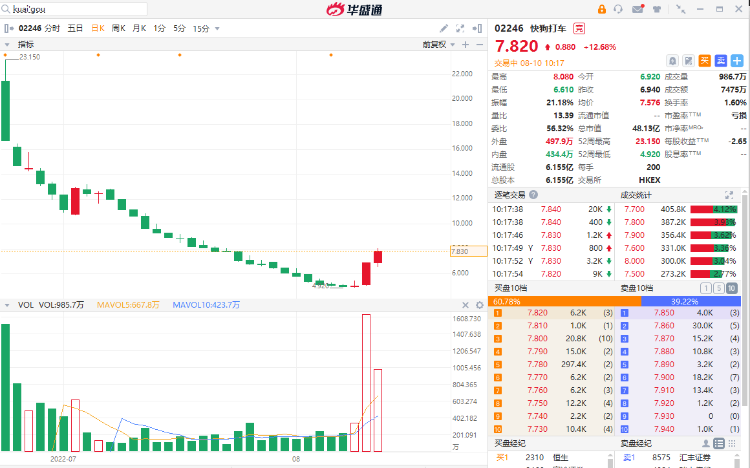Toggle order book to 1-level depth

[707, 288]
